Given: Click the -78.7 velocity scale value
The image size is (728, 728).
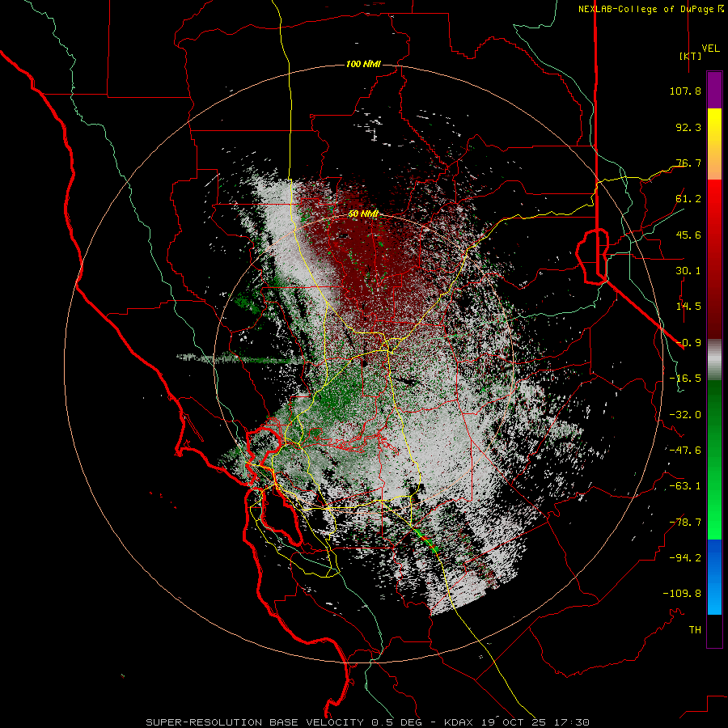Looking at the screenshot, I should (685, 523).
